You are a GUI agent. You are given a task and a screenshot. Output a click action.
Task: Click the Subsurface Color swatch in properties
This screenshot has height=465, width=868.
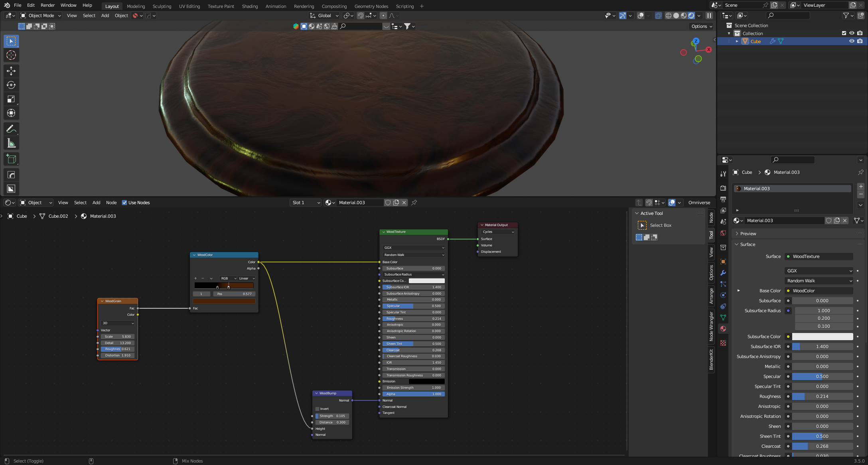823,337
